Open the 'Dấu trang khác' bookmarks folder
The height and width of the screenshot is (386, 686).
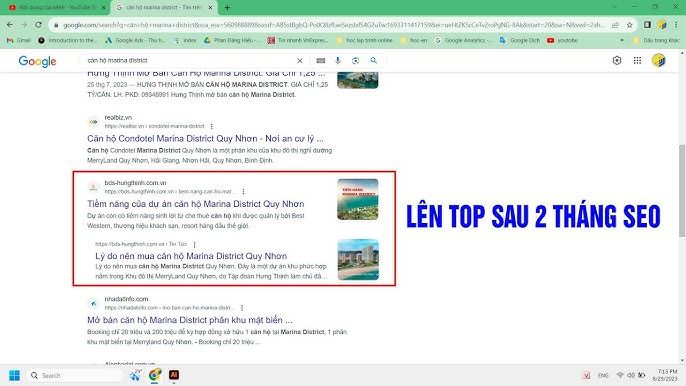(x=656, y=40)
